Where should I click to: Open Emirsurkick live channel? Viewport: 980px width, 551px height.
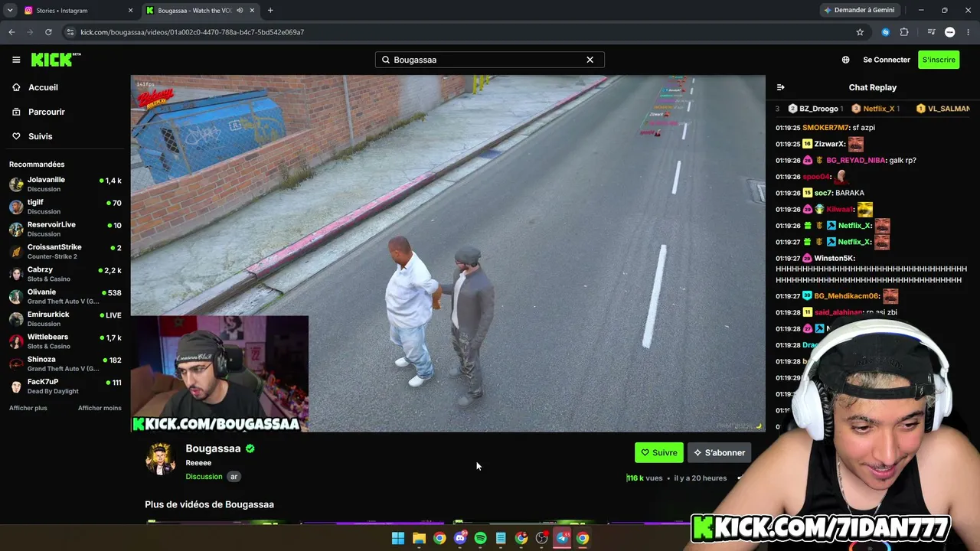click(x=65, y=319)
